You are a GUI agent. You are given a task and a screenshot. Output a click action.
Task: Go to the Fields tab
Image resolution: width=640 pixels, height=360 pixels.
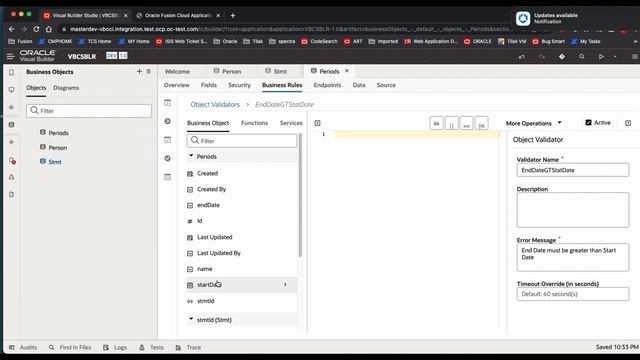point(209,85)
